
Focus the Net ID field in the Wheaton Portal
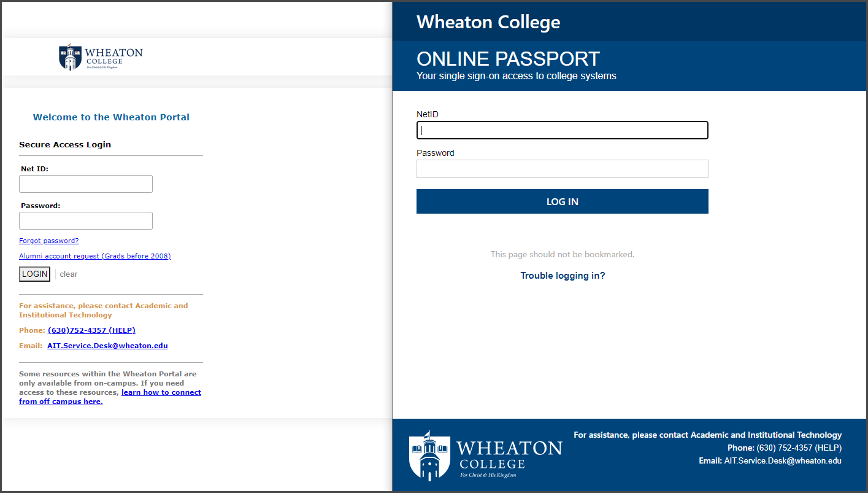86,184
